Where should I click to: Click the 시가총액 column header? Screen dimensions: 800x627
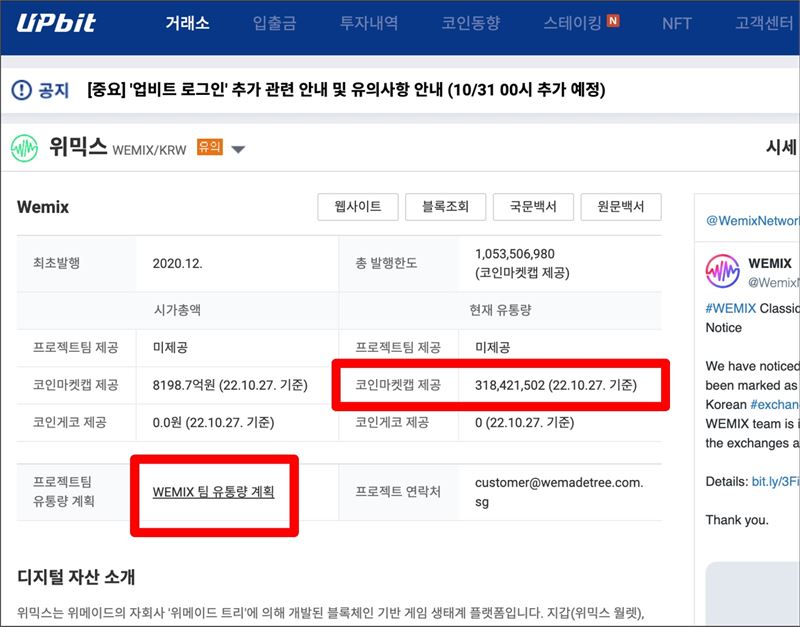pos(177,310)
